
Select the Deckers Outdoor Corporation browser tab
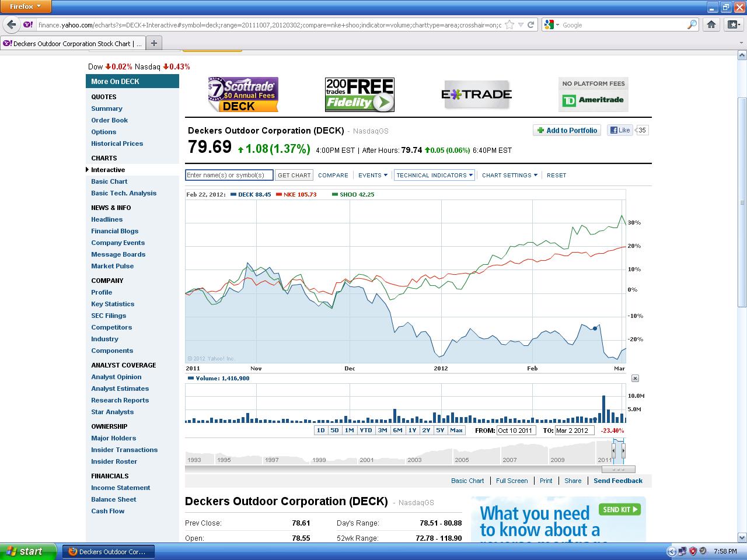point(72,43)
